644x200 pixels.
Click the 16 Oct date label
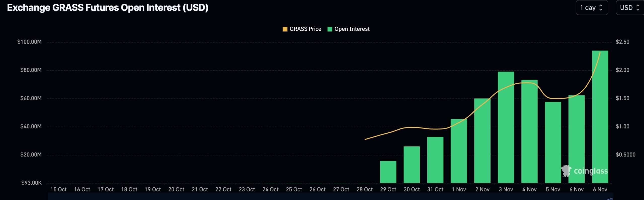click(82, 189)
